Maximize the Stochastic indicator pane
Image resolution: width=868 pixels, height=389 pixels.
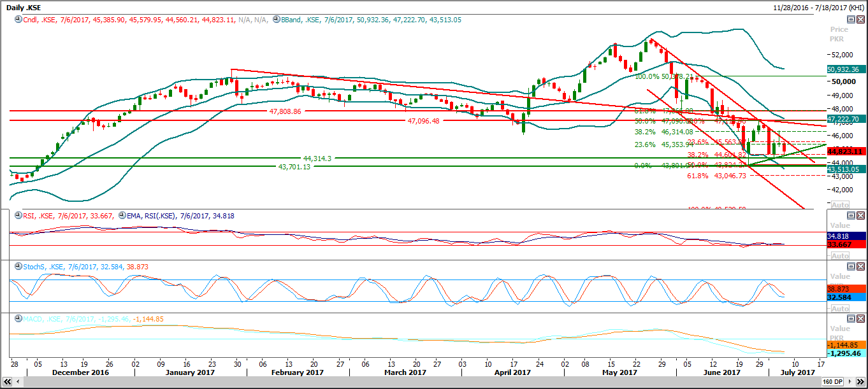[851, 266]
